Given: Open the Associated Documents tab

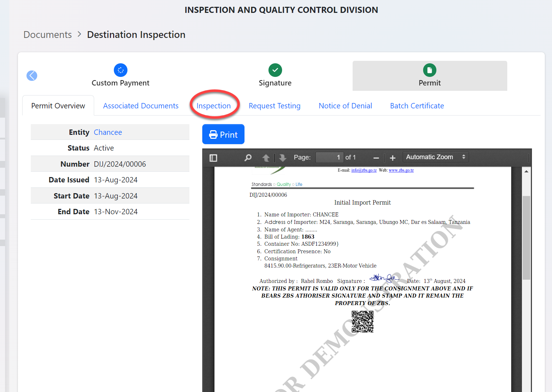Looking at the screenshot, I should click(141, 106).
